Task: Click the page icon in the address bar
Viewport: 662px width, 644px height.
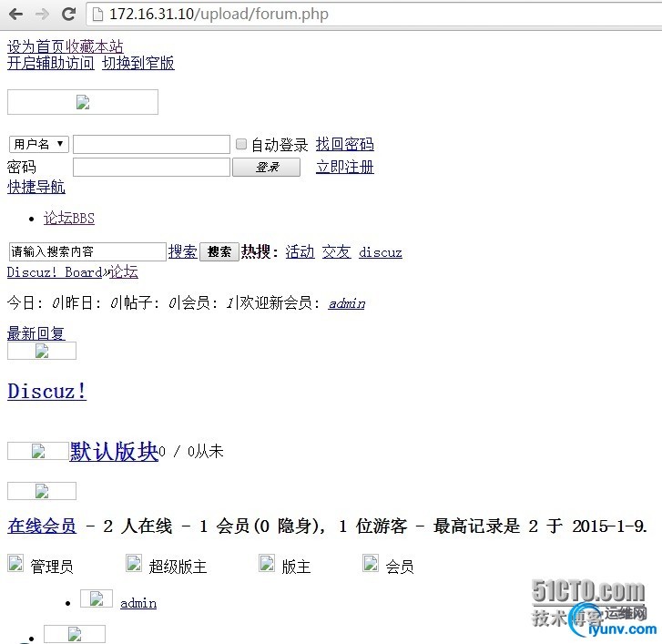Action: 97,15
